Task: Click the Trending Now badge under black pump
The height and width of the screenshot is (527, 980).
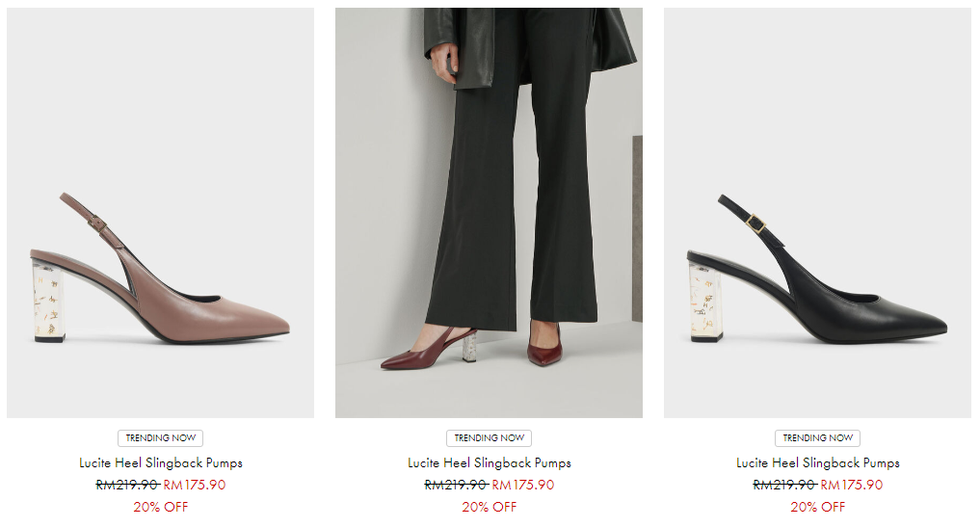Action: pyautogui.click(x=818, y=438)
